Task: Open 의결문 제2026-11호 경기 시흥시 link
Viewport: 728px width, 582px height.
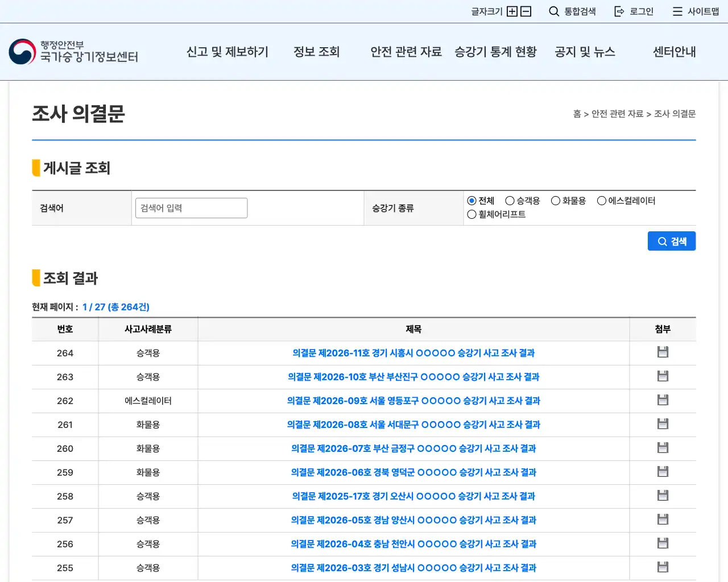Action: point(413,353)
